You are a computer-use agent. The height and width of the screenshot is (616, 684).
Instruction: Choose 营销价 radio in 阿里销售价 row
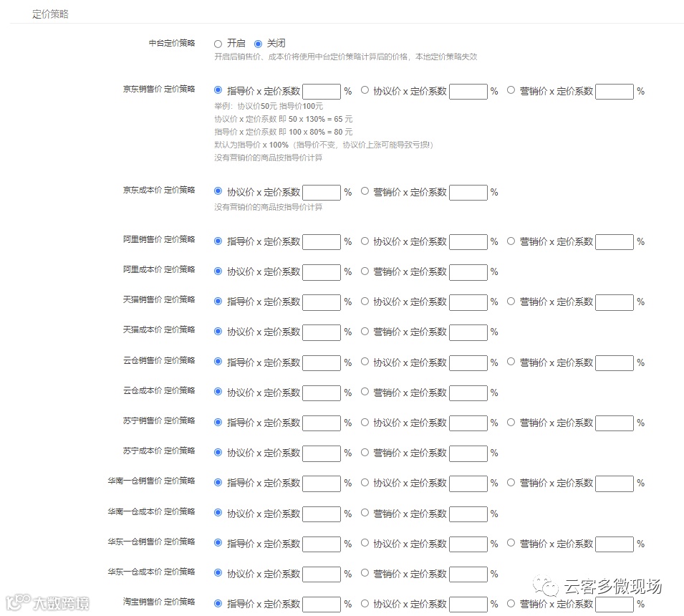tap(511, 241)
